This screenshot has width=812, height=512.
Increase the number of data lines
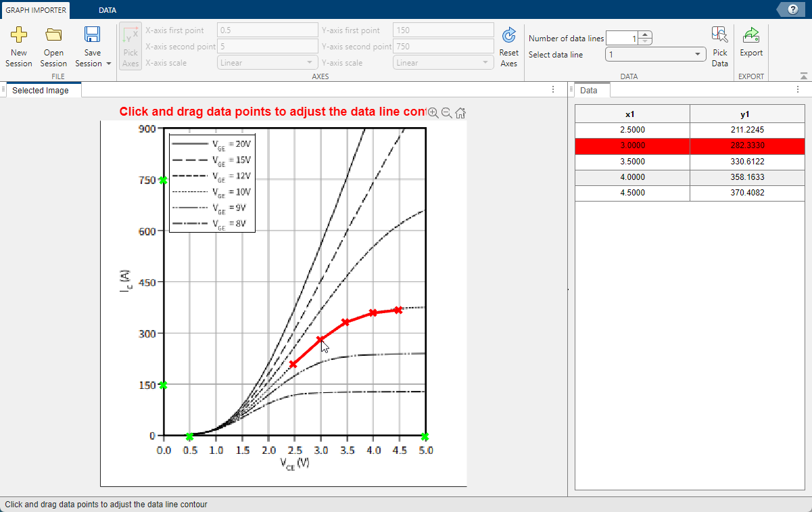click(645, 35)
